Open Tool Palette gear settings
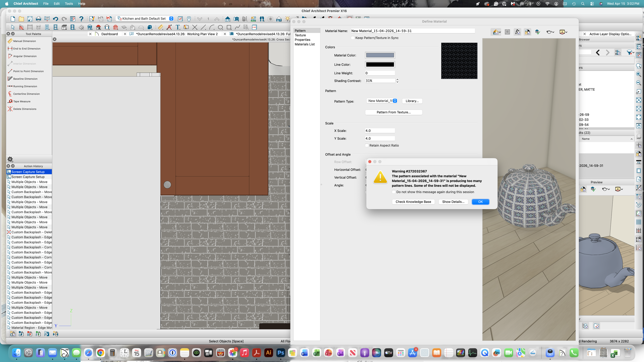Image resolution: width=644 pixels, height=362 pixels. coord(10,159)
